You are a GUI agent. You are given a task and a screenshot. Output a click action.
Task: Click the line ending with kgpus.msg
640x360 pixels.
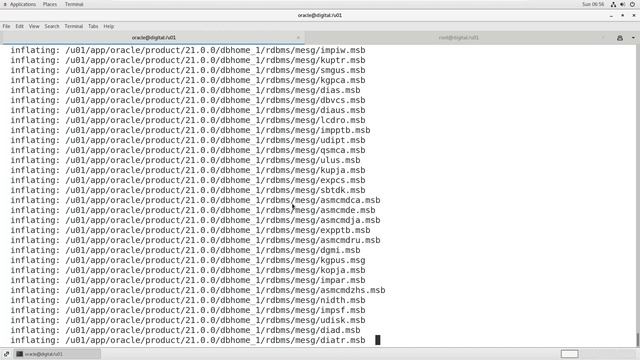pos(188,260)
